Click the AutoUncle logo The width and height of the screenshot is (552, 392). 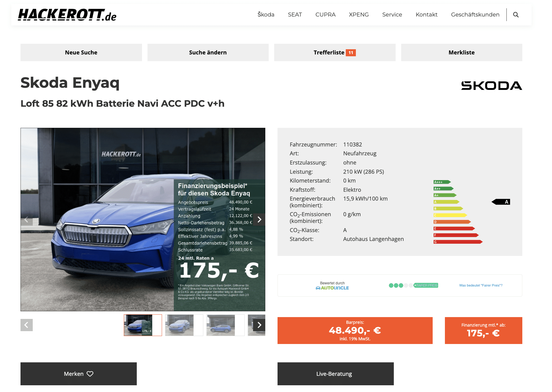[332, 288]
